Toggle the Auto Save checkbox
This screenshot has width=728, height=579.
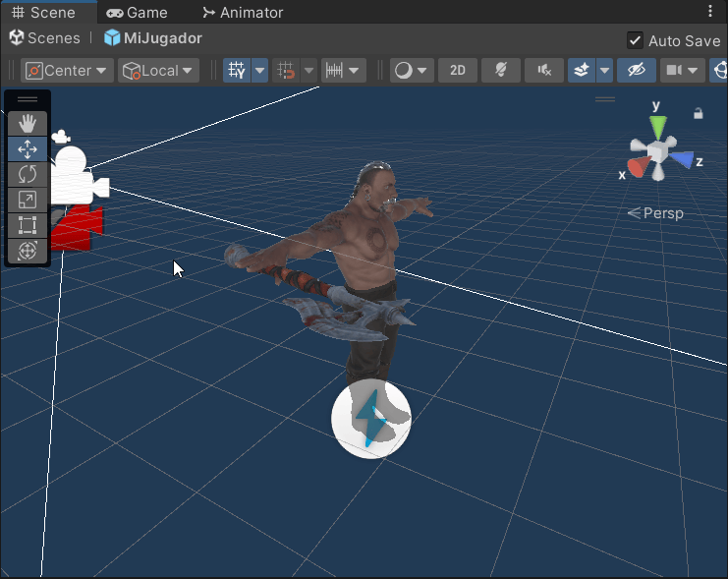635,40
